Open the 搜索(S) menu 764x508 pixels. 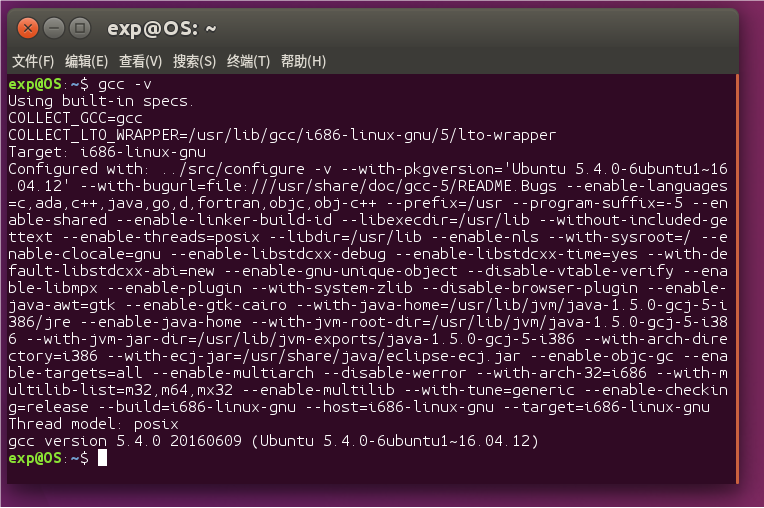194,62
